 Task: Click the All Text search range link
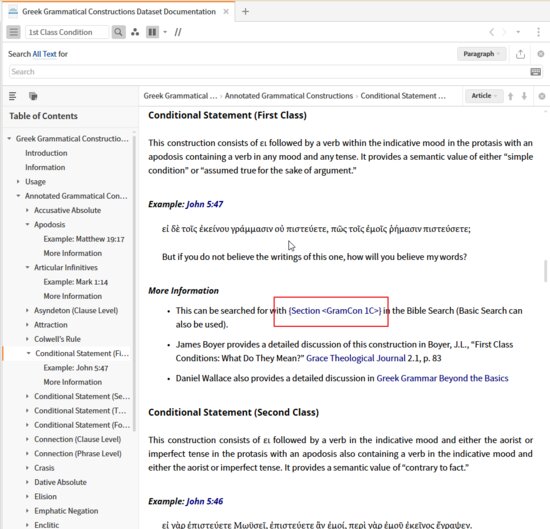44,54
